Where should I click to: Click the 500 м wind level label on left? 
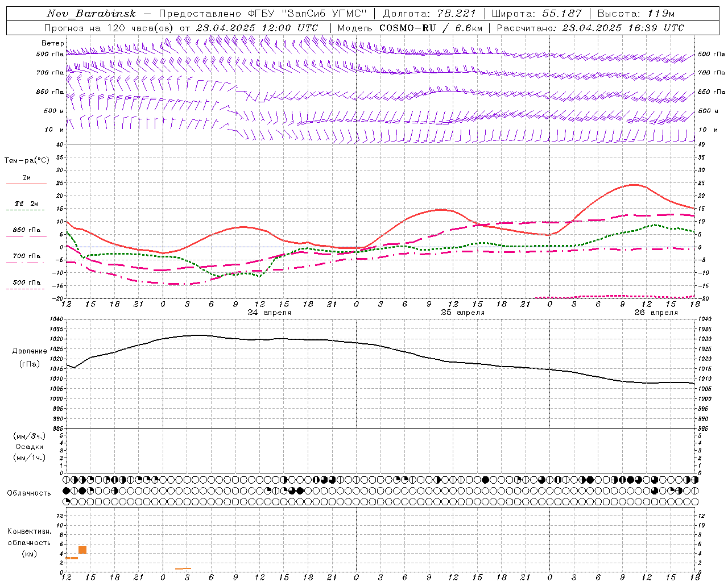[54, 111]
